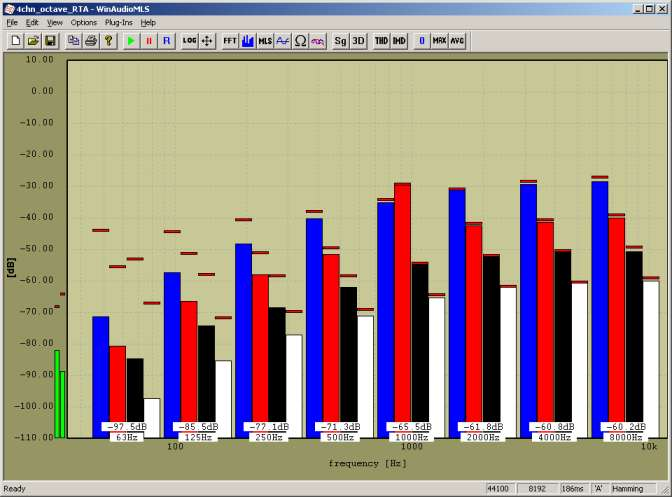This screenshot has height=497, width=672.
Task: Switch to octave bar graph view
Action: 247,41
